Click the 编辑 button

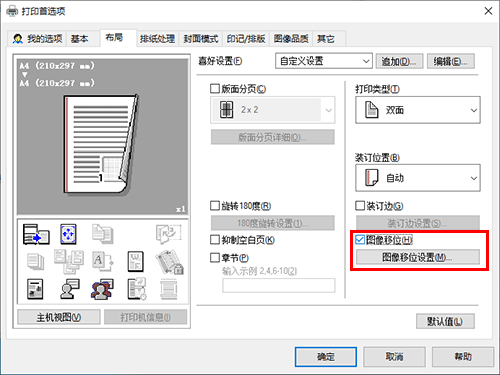(451, 61)
